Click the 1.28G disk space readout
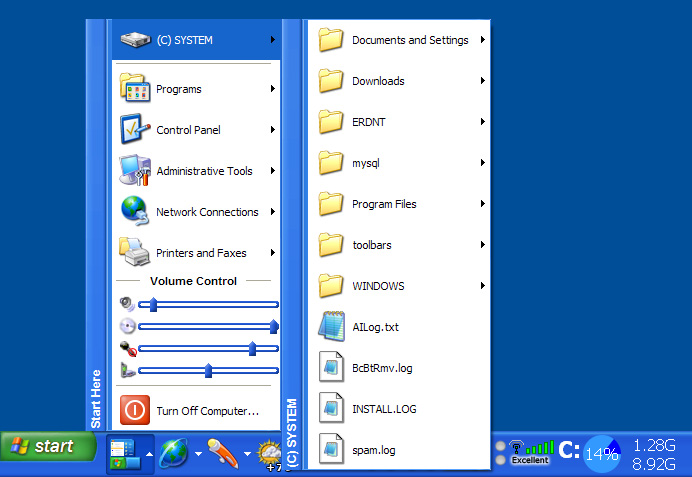 [654, 445]
